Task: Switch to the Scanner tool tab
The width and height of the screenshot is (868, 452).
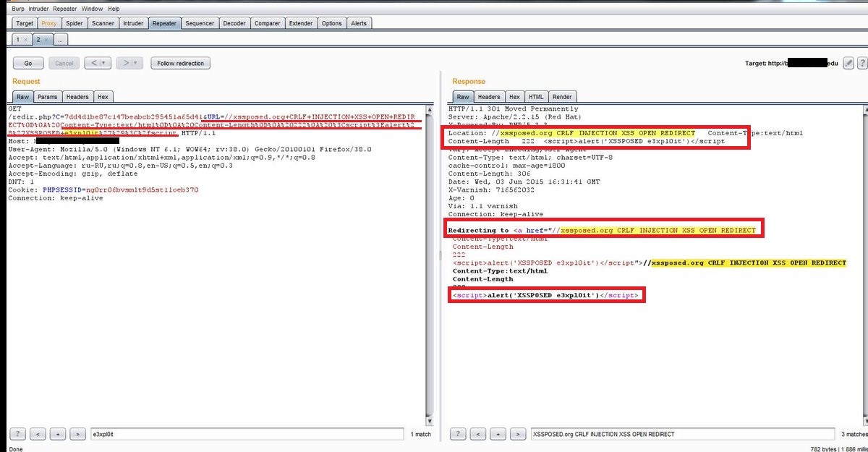Action: point(103,23)
